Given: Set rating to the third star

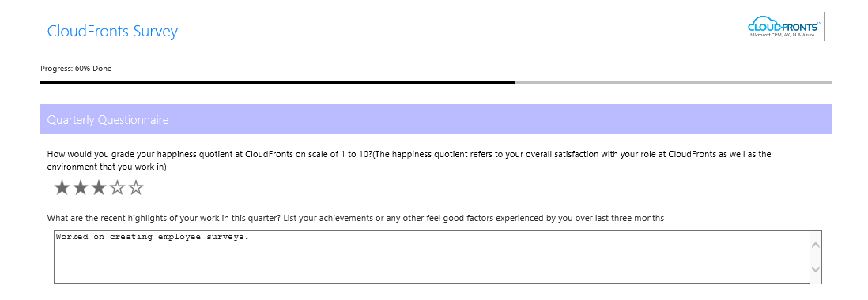Looking at the screenshot, I should point(99,189).
